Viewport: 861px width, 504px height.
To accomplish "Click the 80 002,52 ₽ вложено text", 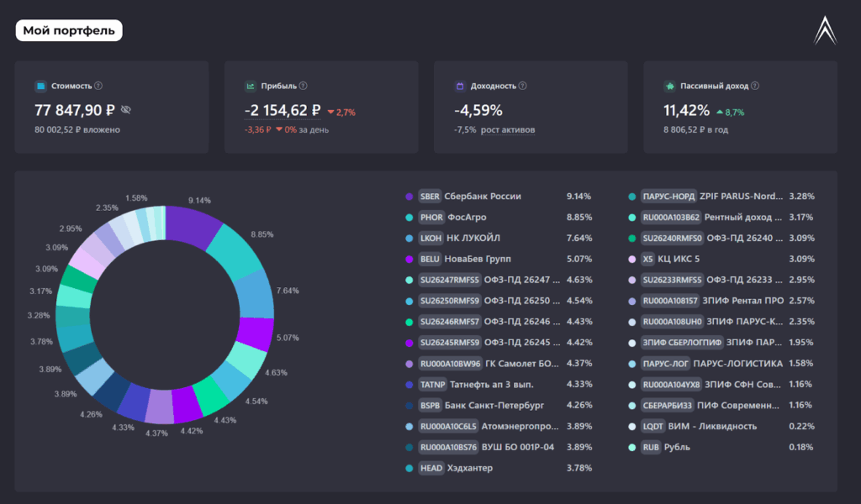I will [x=77, y=130].
